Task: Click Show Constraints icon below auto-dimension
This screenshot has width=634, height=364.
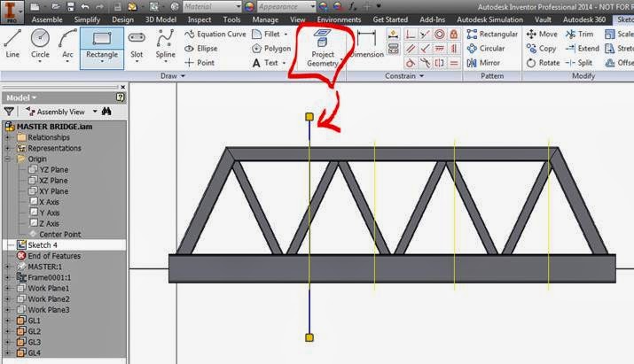Action: (x=393, y=49)
